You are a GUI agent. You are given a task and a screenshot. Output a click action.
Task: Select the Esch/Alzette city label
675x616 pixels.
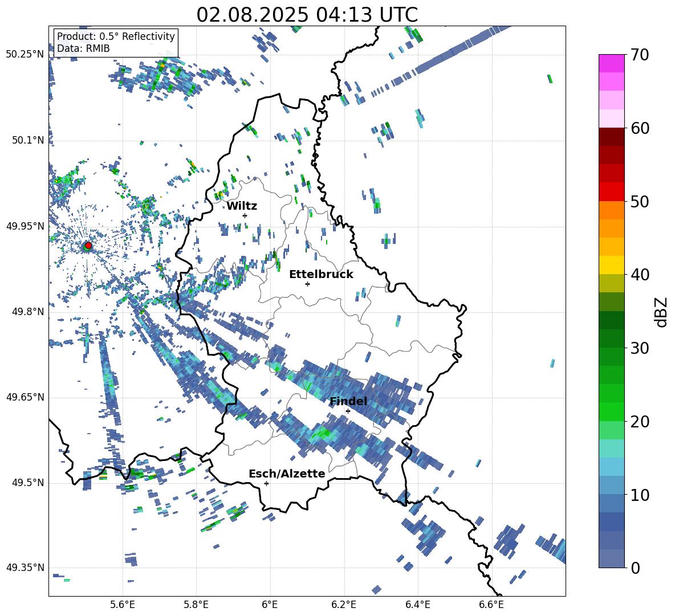(287, 474)
